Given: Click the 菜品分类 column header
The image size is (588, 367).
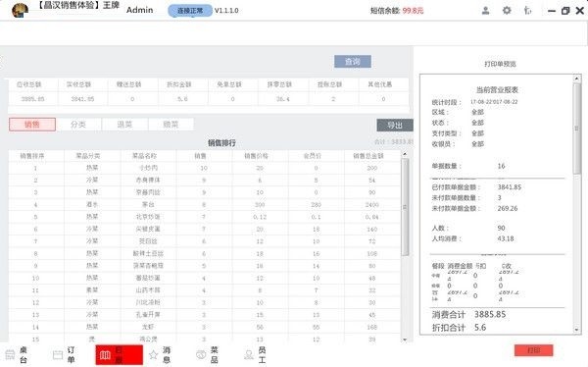Looking at the screenshot, I should tap(88, 156).
